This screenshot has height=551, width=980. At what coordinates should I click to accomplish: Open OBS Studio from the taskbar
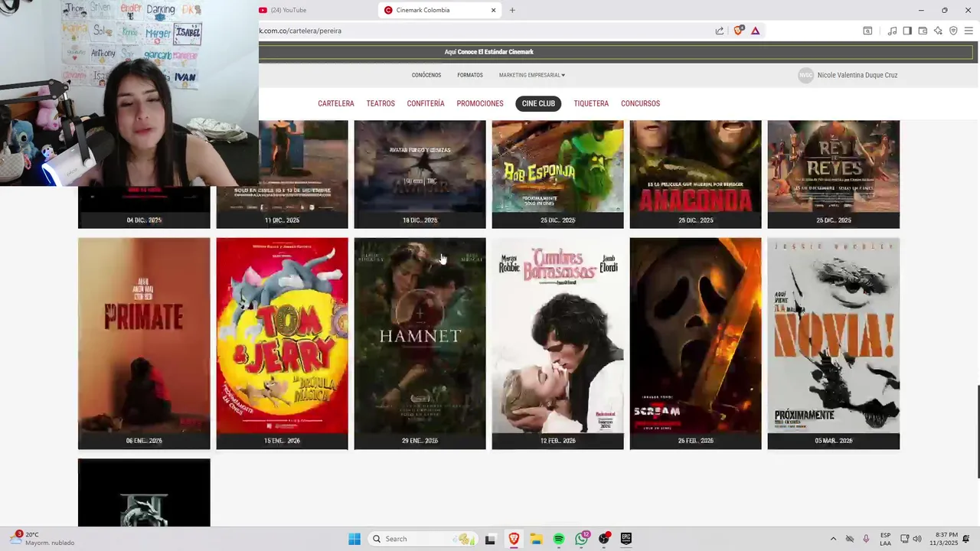click(604, 539)
